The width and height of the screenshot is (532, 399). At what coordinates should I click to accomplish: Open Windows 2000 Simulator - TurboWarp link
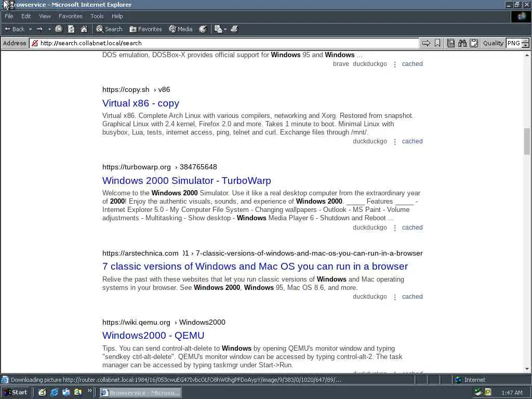tap(187, 180)
